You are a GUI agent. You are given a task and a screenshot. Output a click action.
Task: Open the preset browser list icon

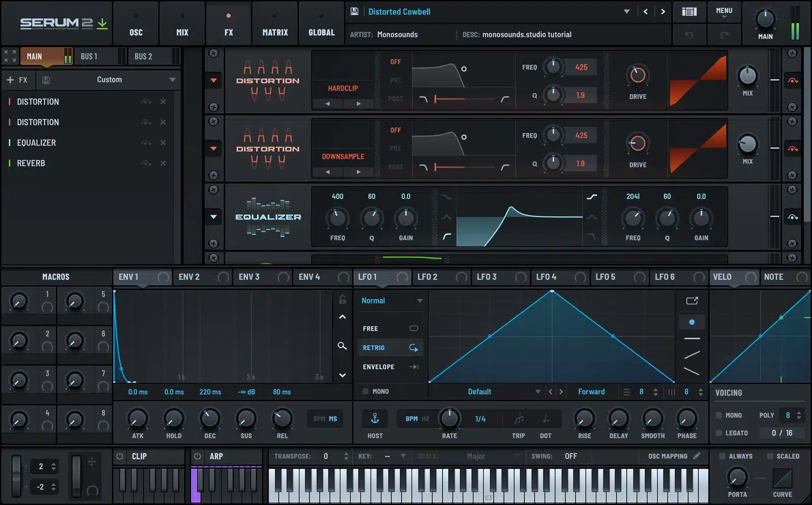click(x=689, y=11)
